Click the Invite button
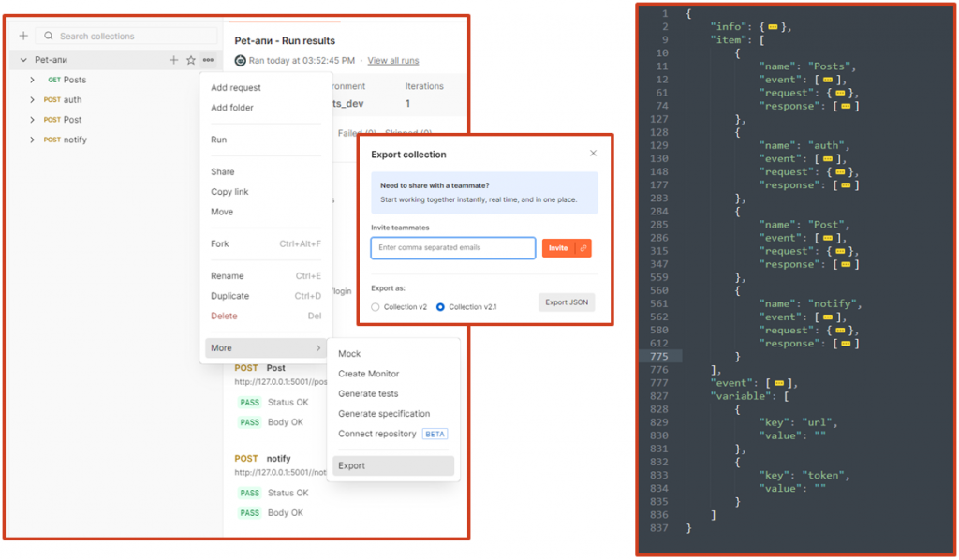The height and width of the screenshot is (560, 959). click(558, 248)
